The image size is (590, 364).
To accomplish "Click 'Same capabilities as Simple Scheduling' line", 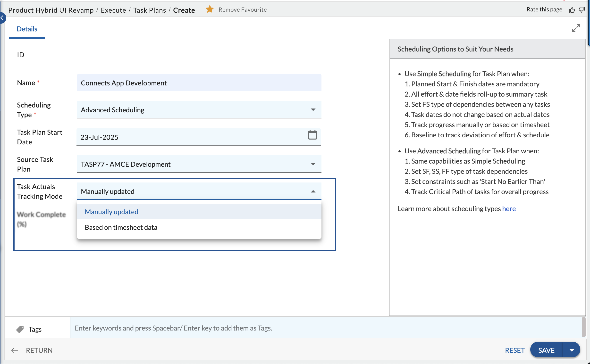I will point(465,161).
